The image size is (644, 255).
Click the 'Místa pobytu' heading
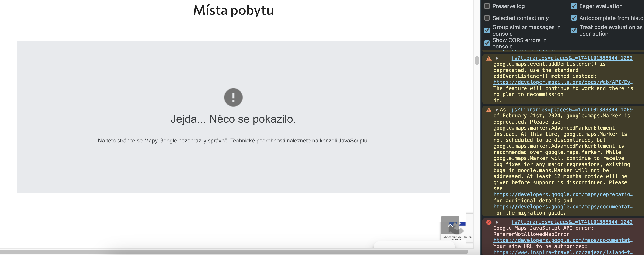pyautogui.click(x=233, y=11)
